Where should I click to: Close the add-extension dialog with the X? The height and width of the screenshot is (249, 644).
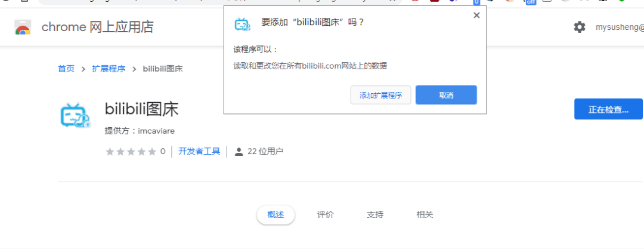tap(476, 16)
